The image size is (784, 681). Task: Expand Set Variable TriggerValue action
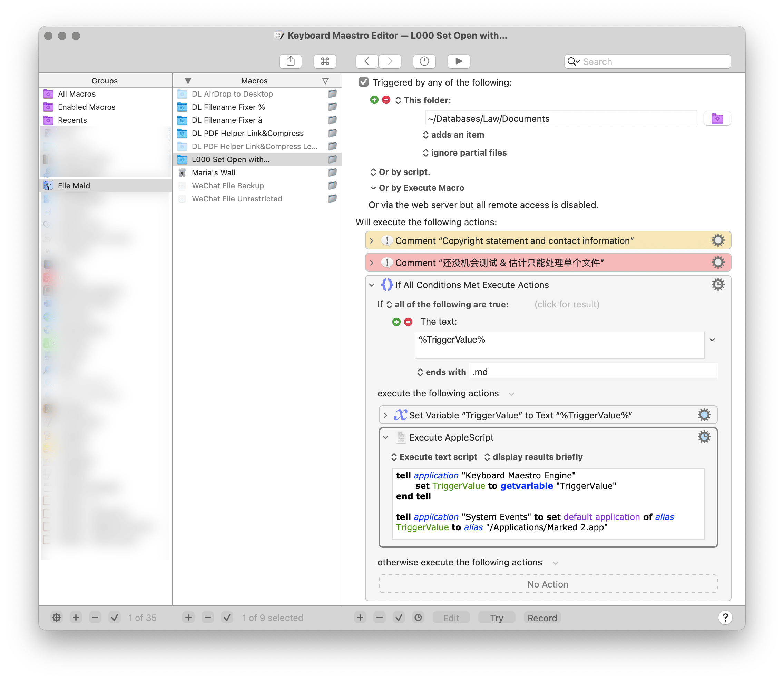(385, 415)
